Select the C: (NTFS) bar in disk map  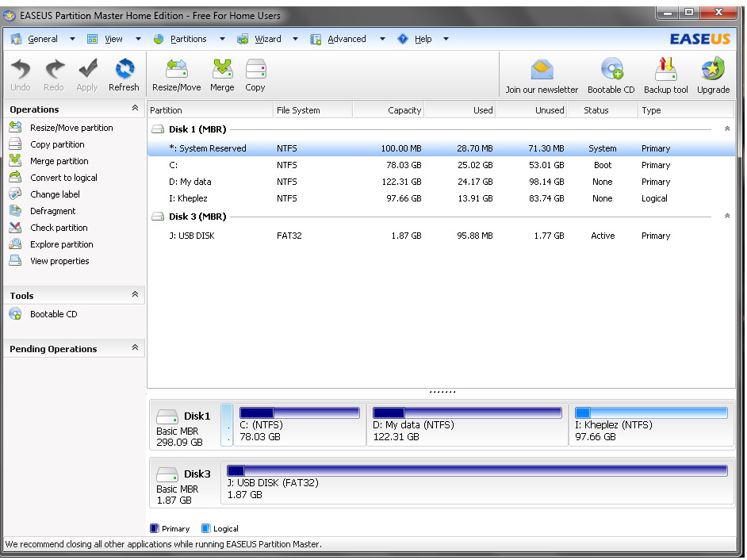click(x=300, y=412)
